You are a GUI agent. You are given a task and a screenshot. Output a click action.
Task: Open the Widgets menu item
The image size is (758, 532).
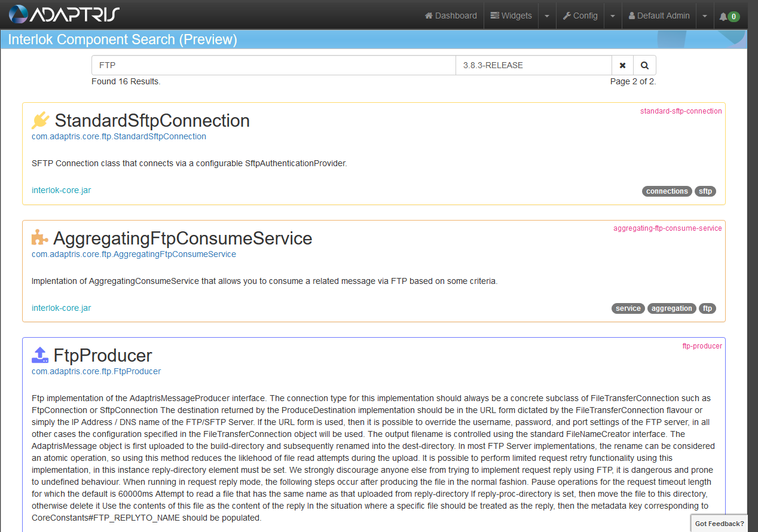tap(511, 16)
